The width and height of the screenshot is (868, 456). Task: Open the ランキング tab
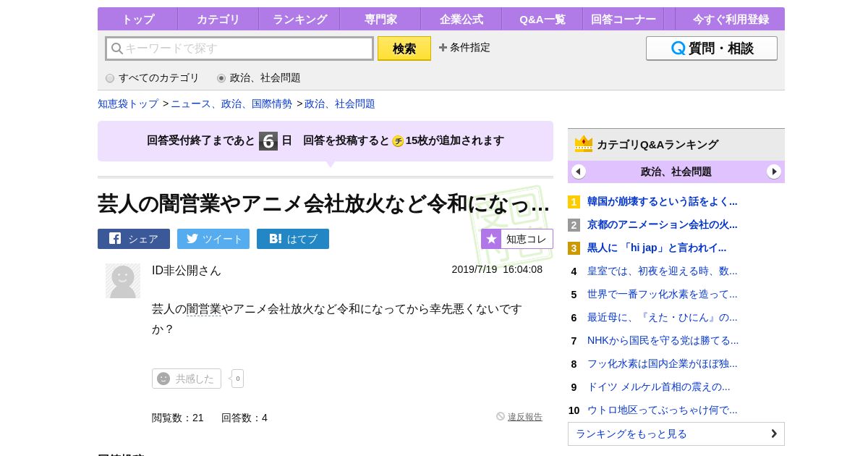[x=299, y=20]
